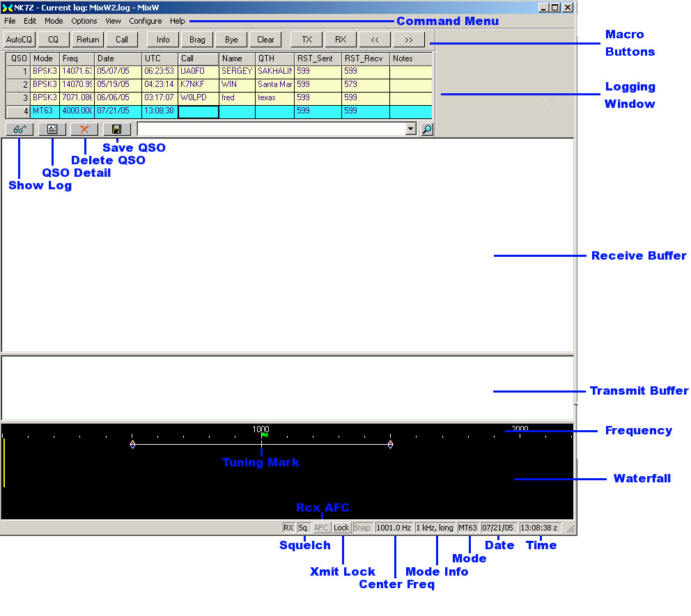The height and width of the screenshot is (616, 691).
Task: Click the TX macro button
Action: pyautogui.click(x=306, y=39)
